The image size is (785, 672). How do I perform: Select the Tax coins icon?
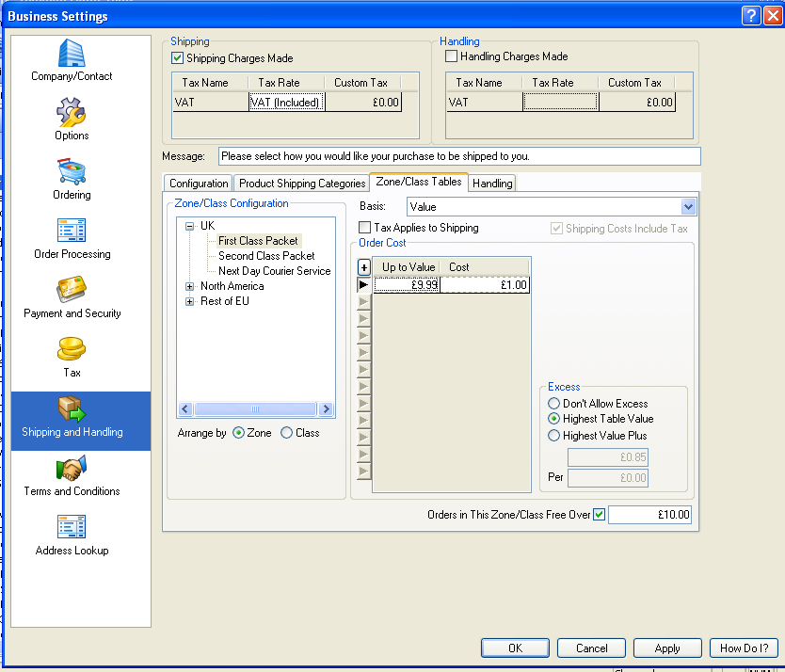[x=72, y=350]
